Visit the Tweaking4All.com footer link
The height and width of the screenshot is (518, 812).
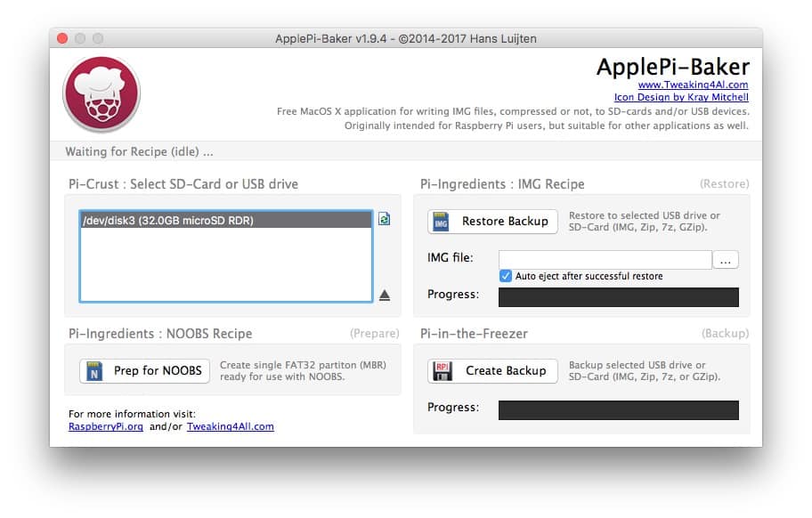point(230,426)
